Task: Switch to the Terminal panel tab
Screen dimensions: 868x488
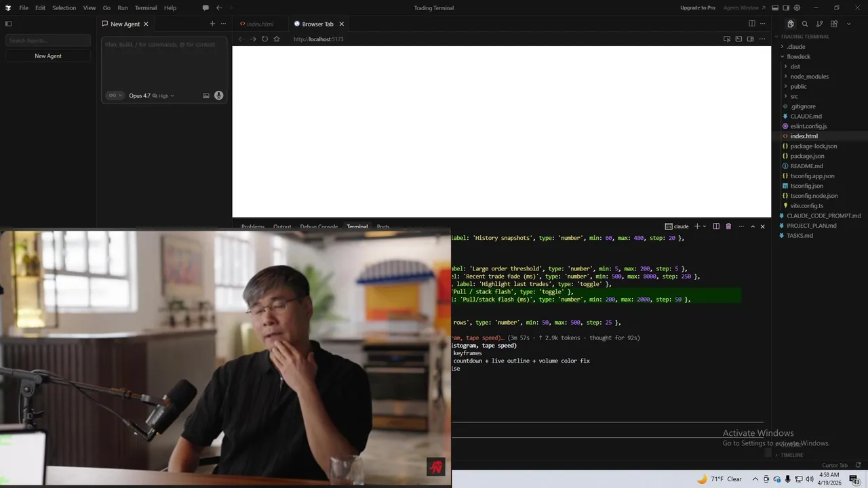Action: coord(357,226)
